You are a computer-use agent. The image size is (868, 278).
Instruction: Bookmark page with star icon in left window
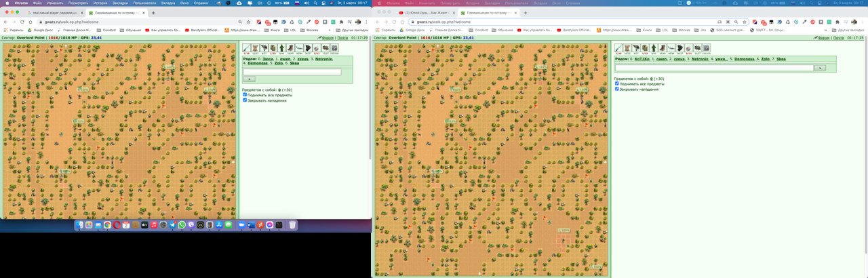pyautogui.click(x=249, y=22)
